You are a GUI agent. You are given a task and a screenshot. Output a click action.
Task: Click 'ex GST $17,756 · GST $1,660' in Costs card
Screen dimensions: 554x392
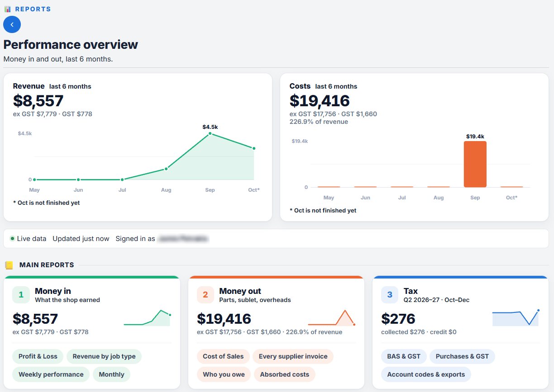coord(333,114)
